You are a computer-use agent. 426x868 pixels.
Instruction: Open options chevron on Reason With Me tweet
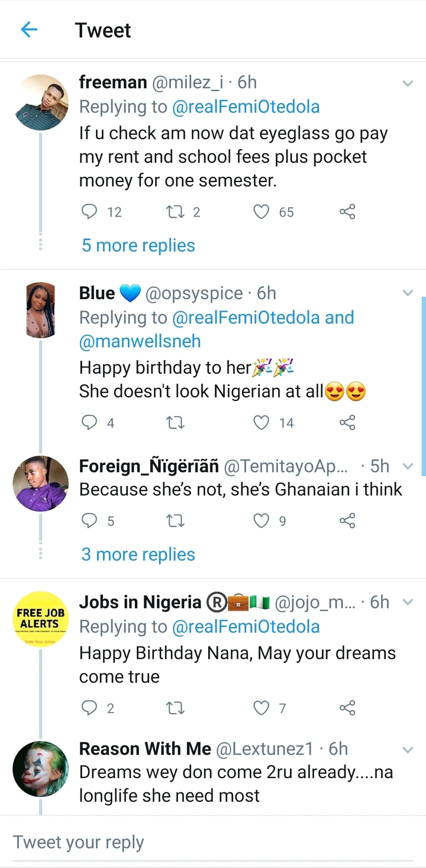pyautogui.click(x=408, y=750)
